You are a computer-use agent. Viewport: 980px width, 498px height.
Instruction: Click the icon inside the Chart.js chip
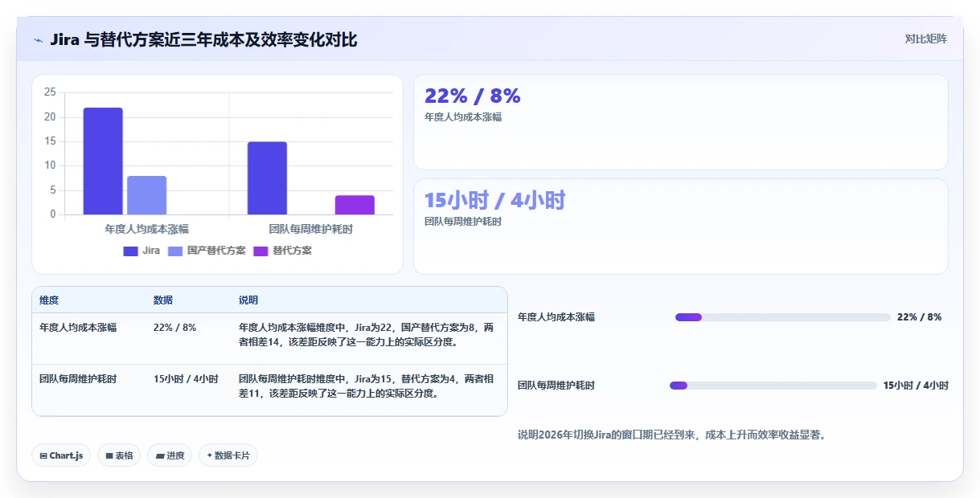point(43,455)
